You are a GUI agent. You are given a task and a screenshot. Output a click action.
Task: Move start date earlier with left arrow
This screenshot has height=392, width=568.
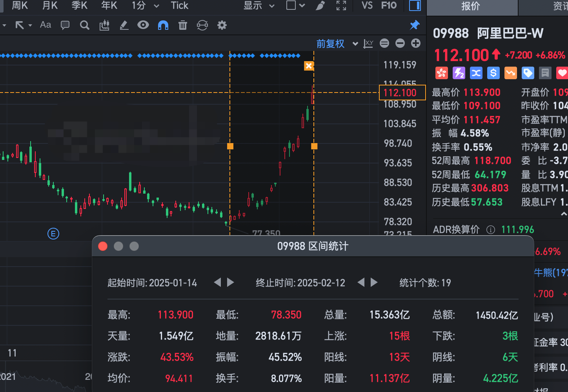217,282
